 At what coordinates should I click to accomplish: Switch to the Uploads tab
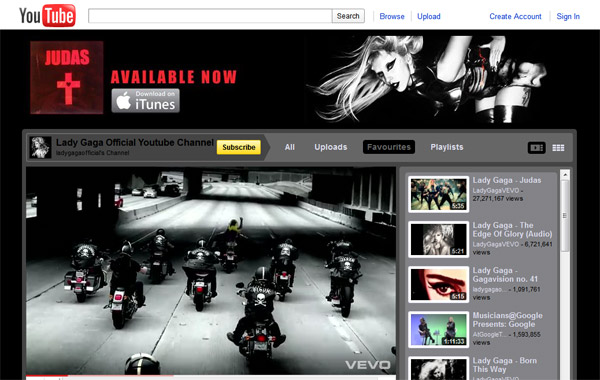click(331, 147)
